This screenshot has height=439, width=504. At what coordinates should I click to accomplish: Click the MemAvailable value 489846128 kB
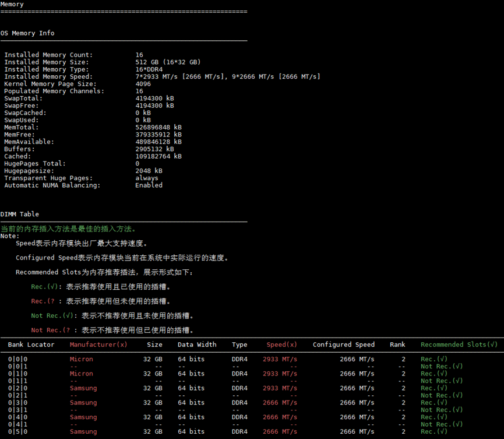tap(158, 142)
